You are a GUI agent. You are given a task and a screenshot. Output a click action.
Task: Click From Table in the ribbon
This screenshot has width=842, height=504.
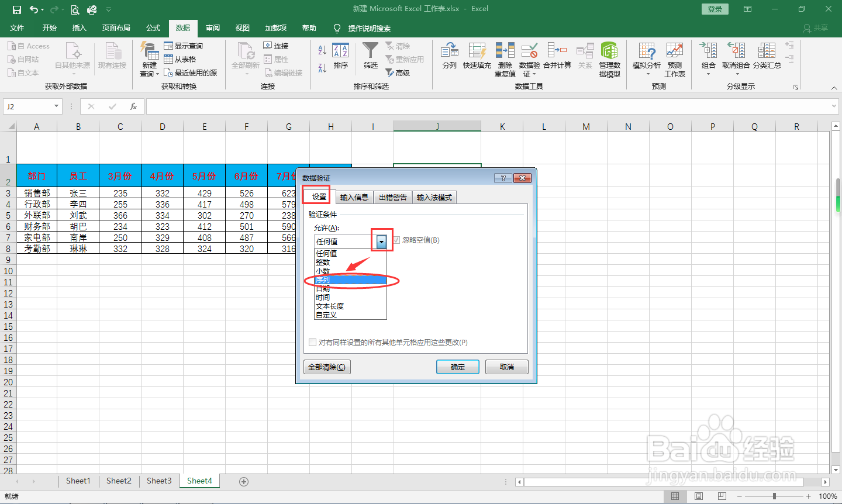[x=180, y=59]
